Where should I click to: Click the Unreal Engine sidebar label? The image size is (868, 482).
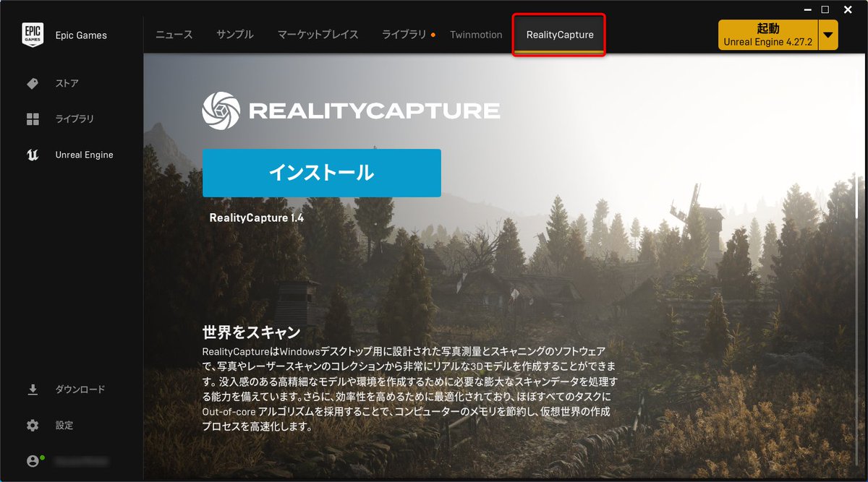tap(84, 155)
